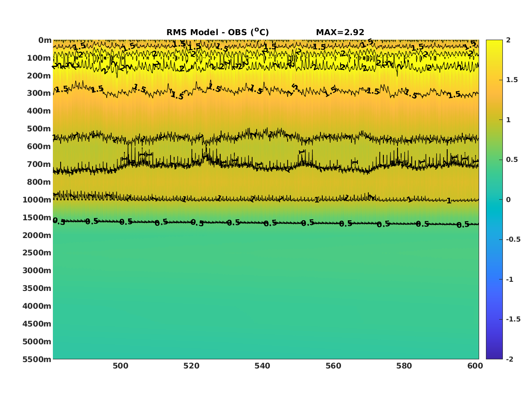532x399 pixels.
Task: Click the x-axis tick label '540'
Action: click(262, 366)
